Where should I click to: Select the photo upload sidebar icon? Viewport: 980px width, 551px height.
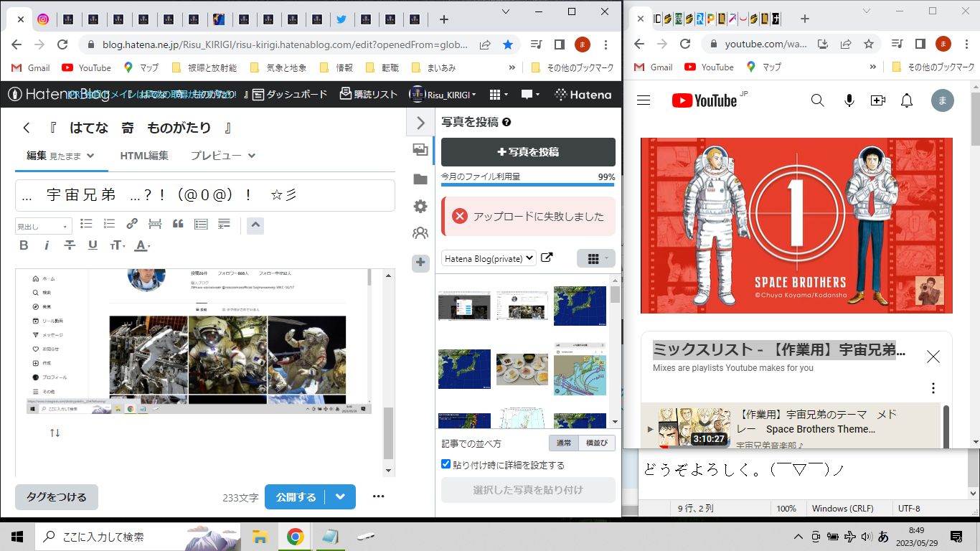pos(420,150)
